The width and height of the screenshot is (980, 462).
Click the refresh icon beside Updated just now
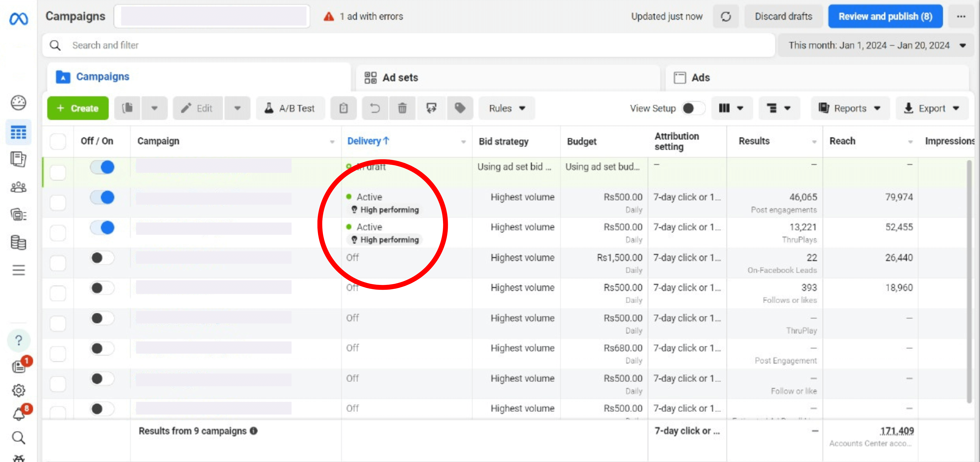pos(725,17)
